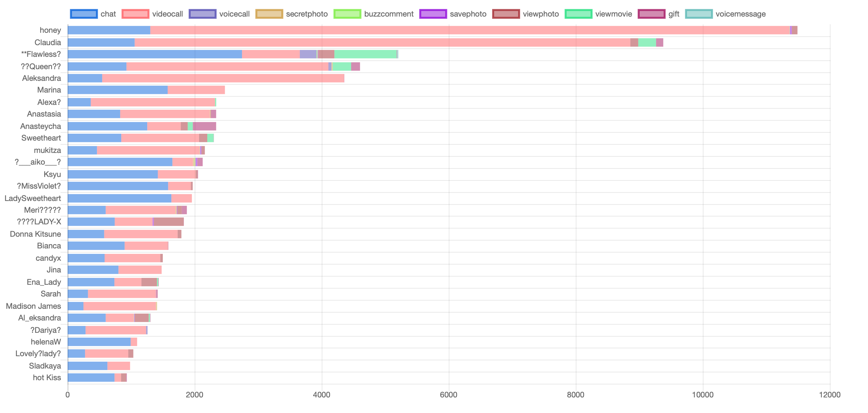Toggle the viewmovie legend swatch
This screenshot has height=413, width=868.
click(579, 14)
